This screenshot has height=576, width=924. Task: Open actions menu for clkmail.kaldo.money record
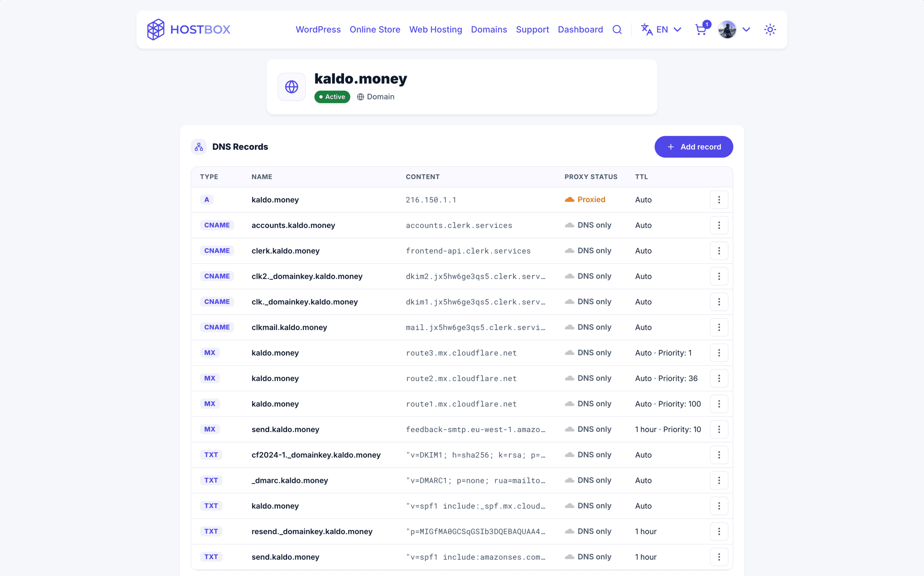[x=719, y=327]
